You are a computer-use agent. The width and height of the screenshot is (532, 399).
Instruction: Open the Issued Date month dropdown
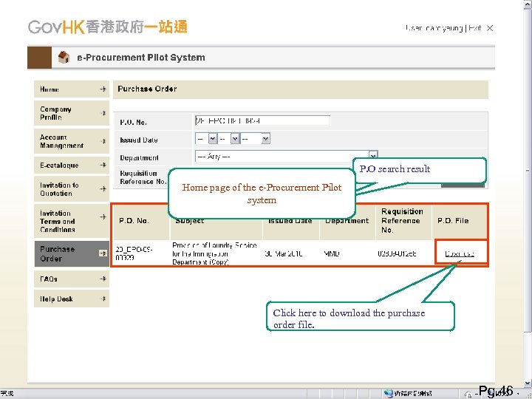coord(229,138)
